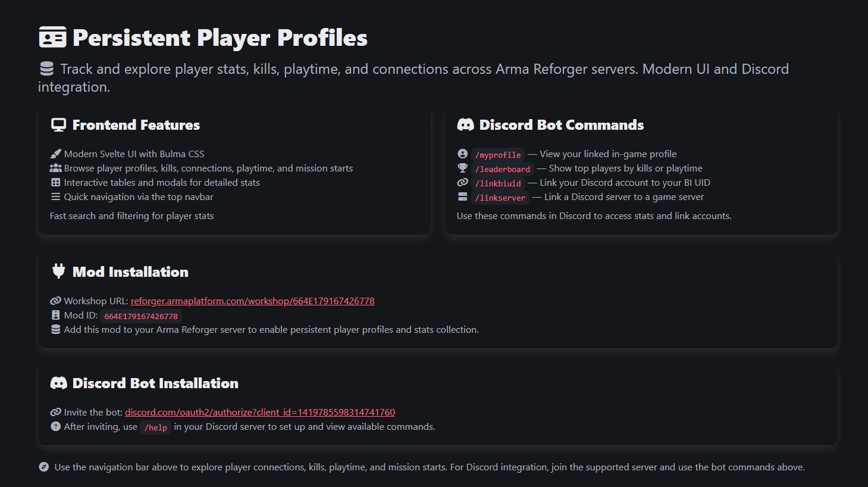
Task: Click the hamburger icon beside Quick navigation
Action: (x=55, y=196)
